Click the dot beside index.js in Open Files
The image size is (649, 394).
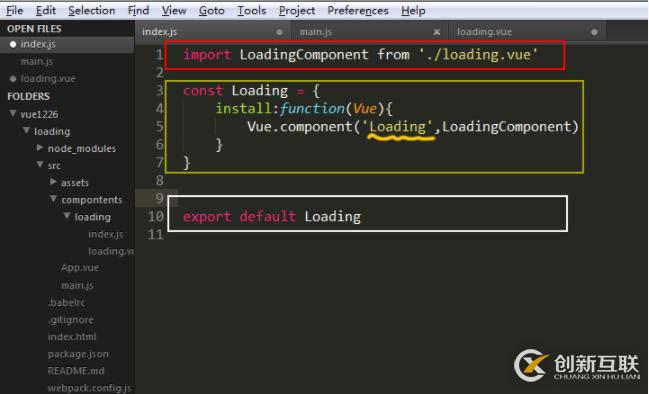[13, 44]
